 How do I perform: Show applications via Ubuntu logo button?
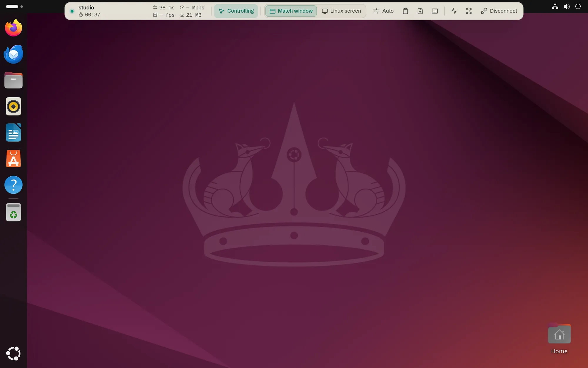(14, 354)
